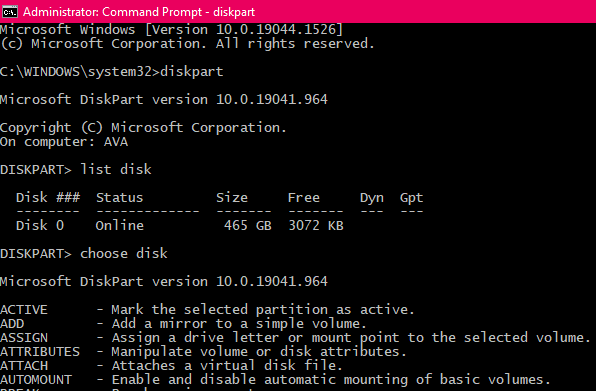Click the 'Status' column header
The image size is (596, 391).
[x=119, y=198]
